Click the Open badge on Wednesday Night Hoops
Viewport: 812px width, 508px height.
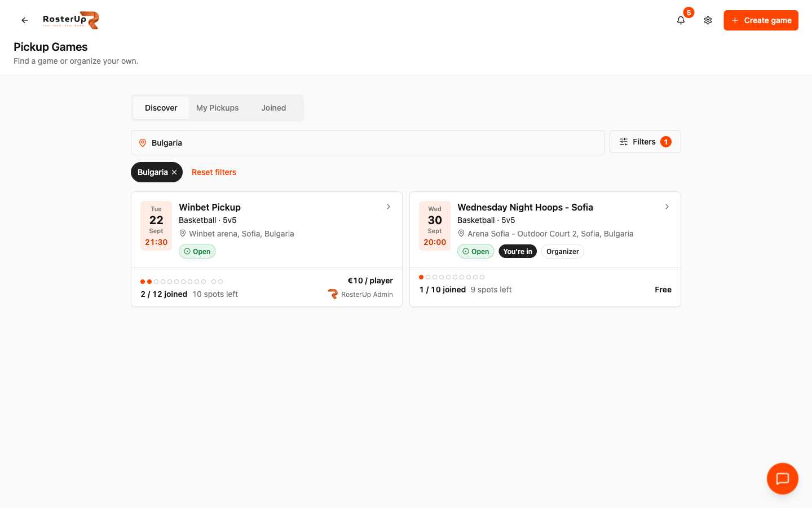click(x=476, y=251)
